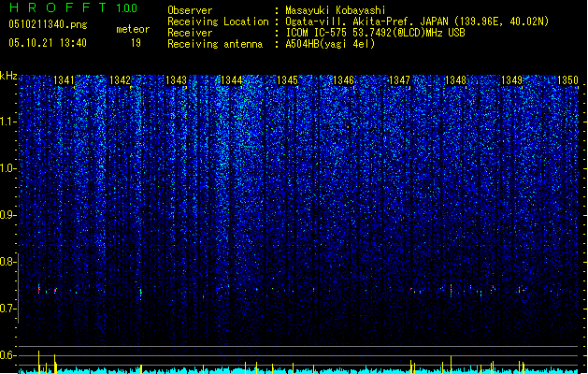Click the Receiver label

point(190,33)
